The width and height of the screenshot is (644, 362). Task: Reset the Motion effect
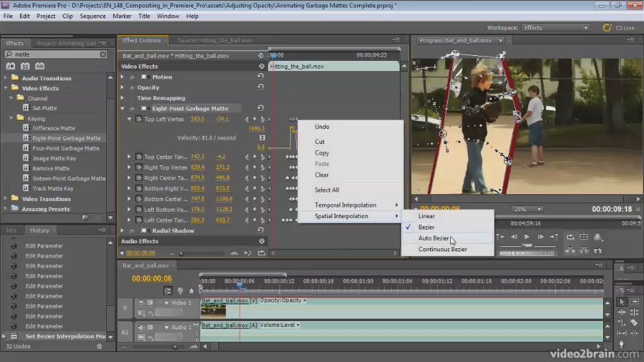[x=260, y=76]
